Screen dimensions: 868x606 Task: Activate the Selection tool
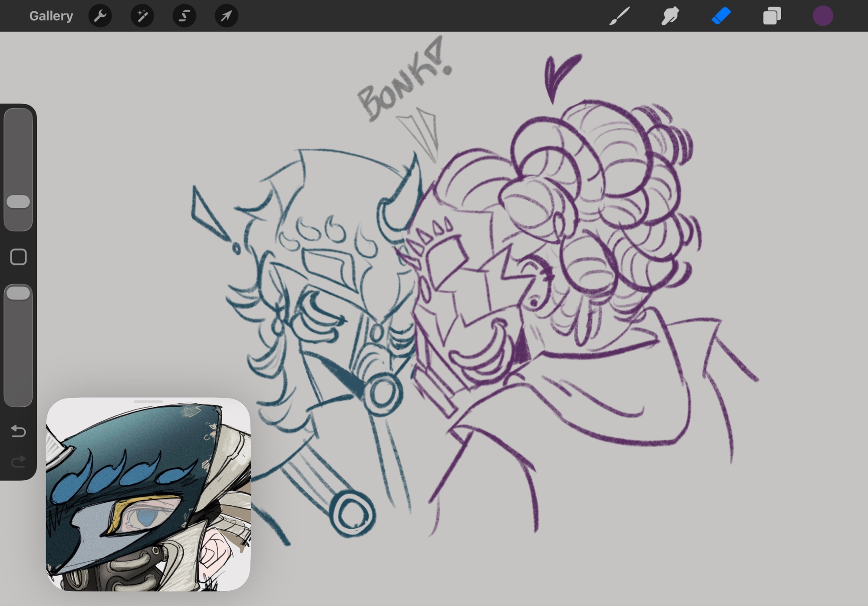point(184,16)
